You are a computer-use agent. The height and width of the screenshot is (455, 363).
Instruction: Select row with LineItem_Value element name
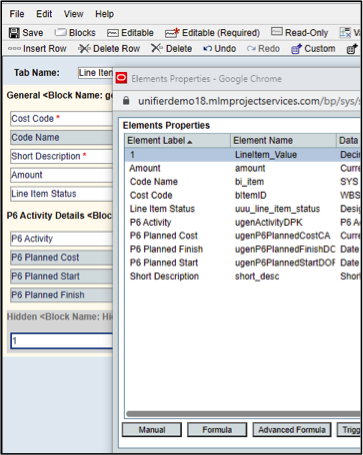(x=243, y=155)
